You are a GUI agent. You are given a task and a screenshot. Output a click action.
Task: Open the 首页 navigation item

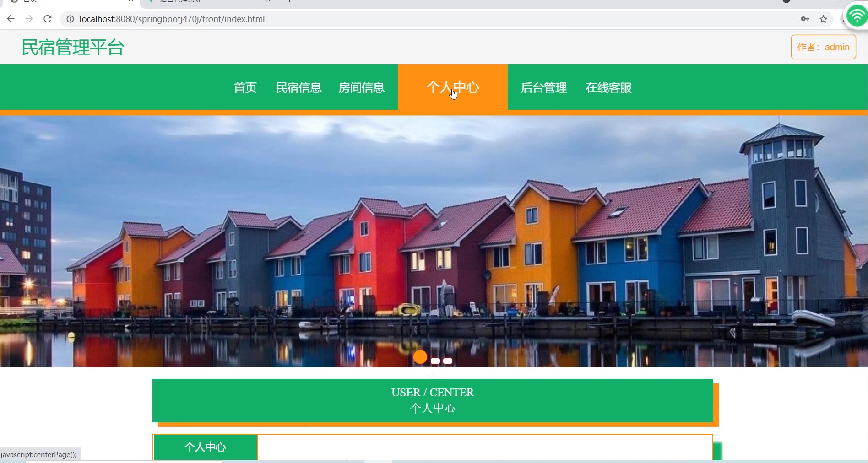[245, 87]
